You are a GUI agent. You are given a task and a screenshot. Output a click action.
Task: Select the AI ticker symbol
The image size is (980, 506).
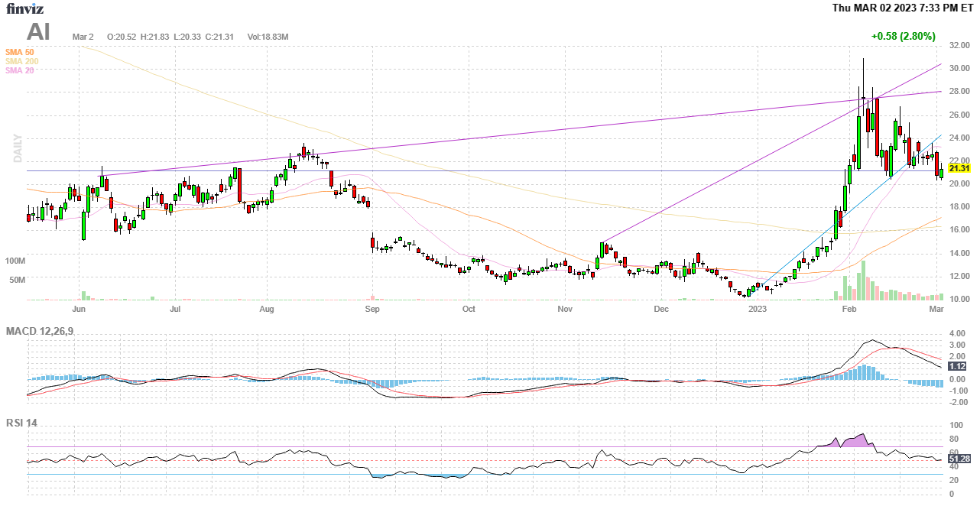(38, 31)
